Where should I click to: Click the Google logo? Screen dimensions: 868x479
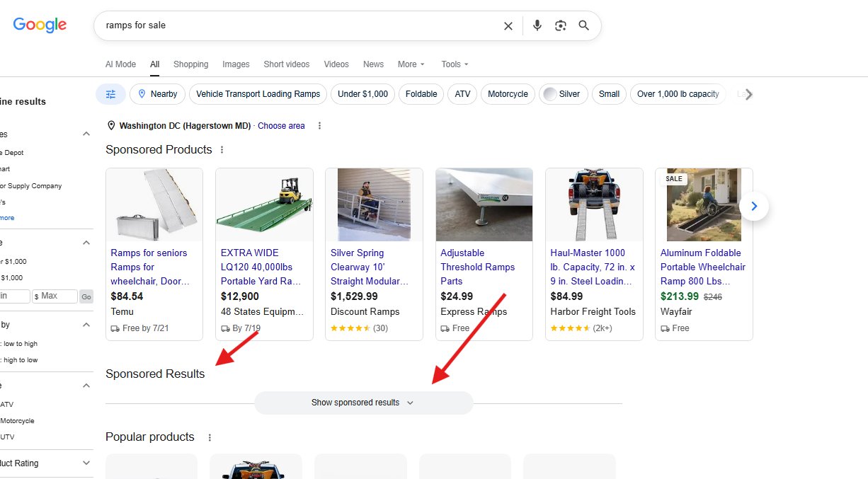[x=40, y=25]
